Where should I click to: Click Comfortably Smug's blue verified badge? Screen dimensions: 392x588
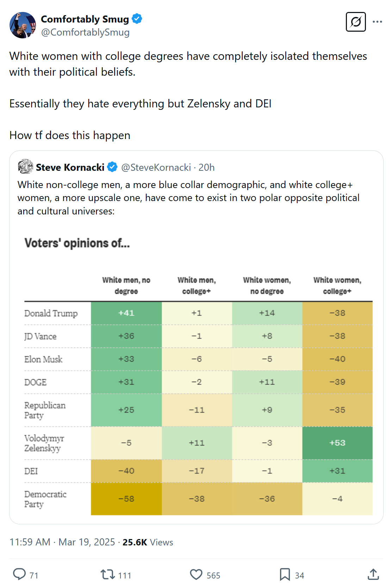coord(137,19)
